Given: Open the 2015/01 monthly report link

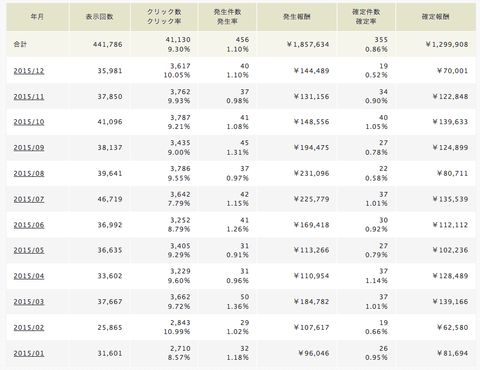Looking at the screenshot, I should pyautogui.click(x=29, y=353).
